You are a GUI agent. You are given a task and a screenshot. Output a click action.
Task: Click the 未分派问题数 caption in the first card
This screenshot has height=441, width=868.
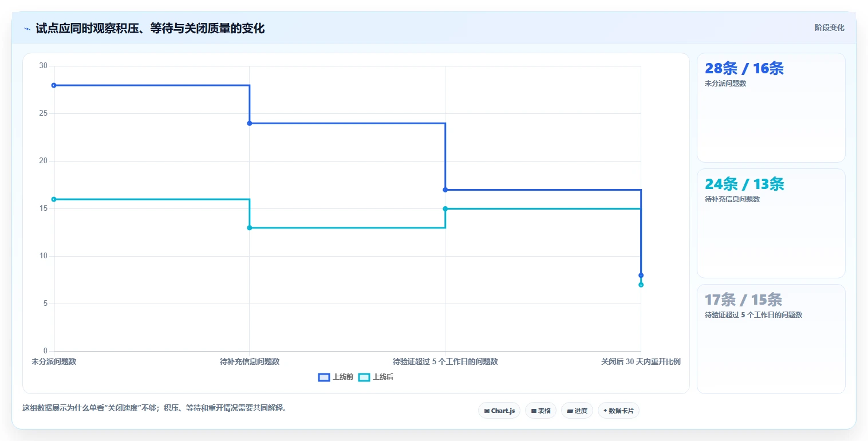(x=725, y=84)
